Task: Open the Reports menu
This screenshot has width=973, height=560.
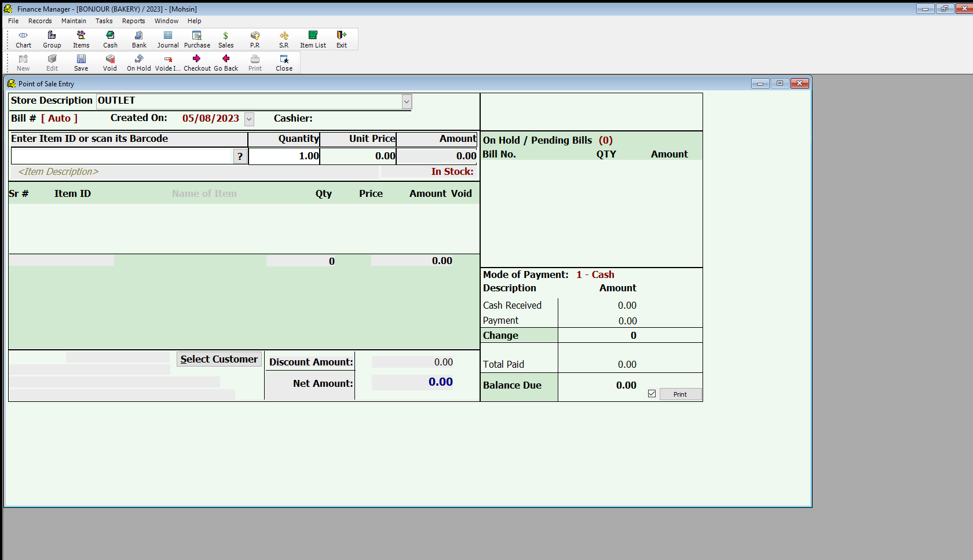Action: (133, 21)
